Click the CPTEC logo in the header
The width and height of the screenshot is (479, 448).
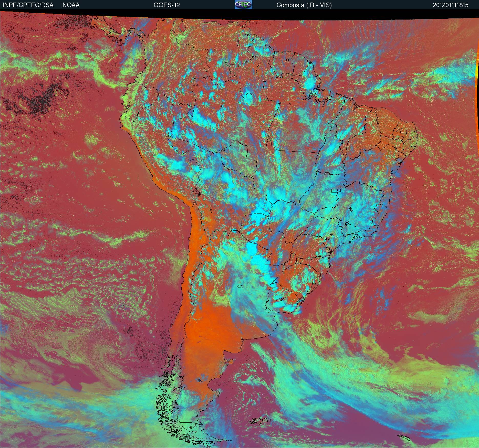point(243,5)
